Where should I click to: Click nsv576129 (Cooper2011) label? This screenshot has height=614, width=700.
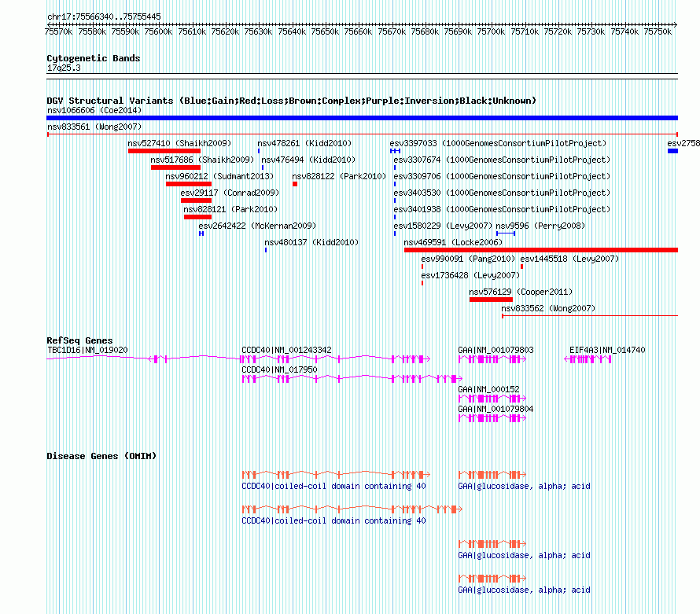(521, 292)
